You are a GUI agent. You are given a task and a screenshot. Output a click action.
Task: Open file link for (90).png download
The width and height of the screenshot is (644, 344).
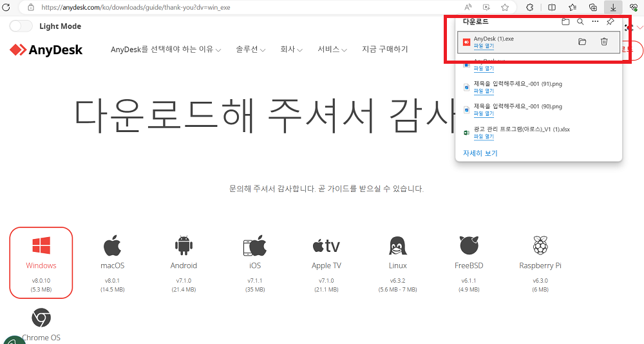click(x=484, y=113)
